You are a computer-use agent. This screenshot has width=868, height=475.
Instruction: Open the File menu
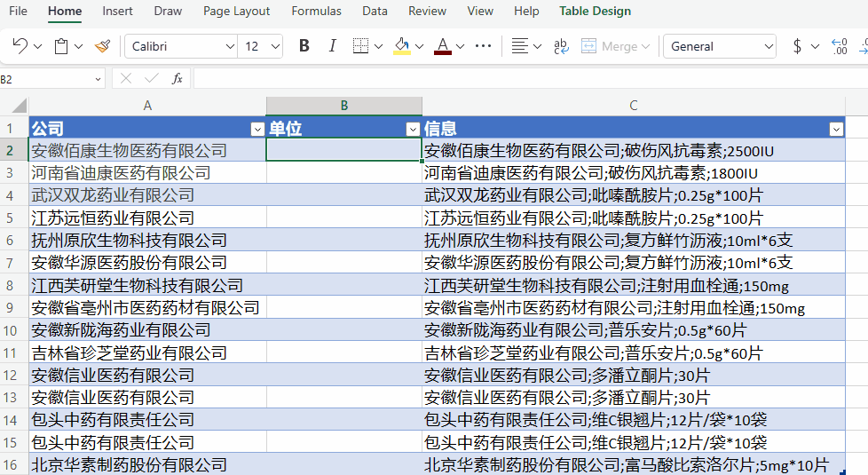click(x=18, y=11)
